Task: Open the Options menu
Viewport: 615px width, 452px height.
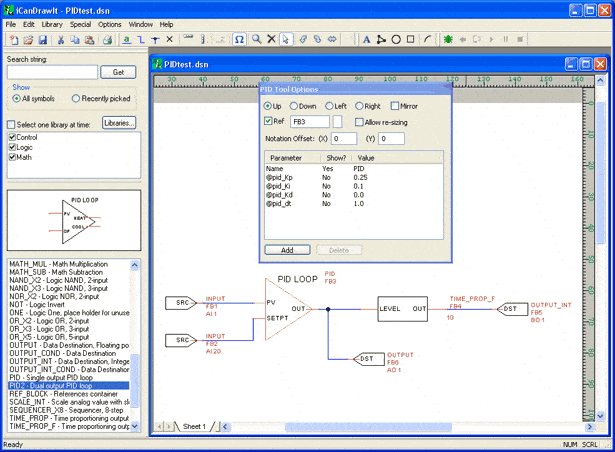Action: point(110,24)
